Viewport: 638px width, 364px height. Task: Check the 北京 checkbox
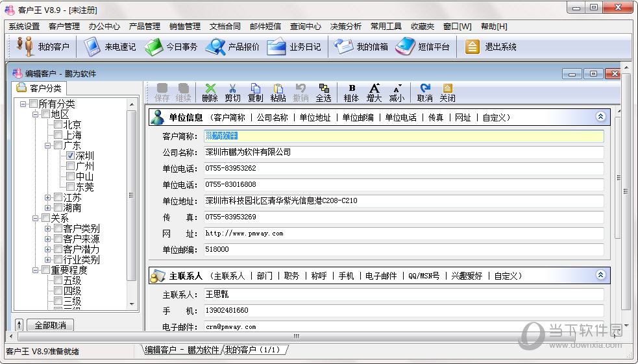[x=58, y=125]
